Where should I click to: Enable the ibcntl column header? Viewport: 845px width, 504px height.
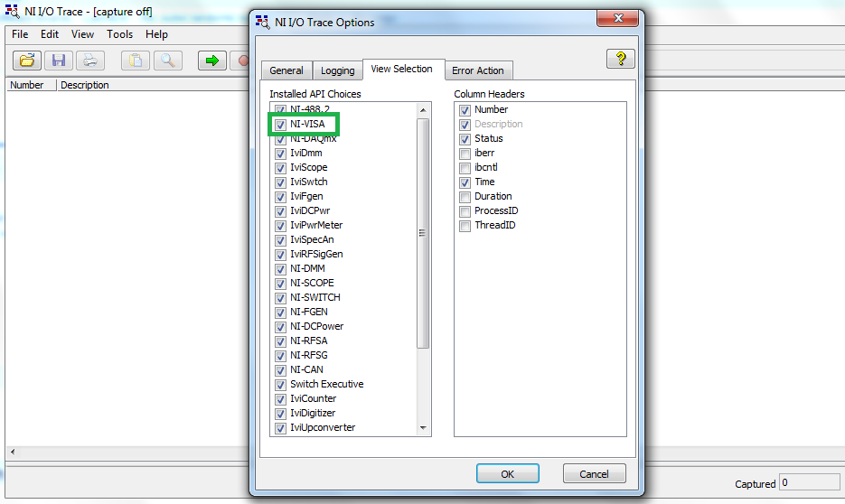click(465, 168)
